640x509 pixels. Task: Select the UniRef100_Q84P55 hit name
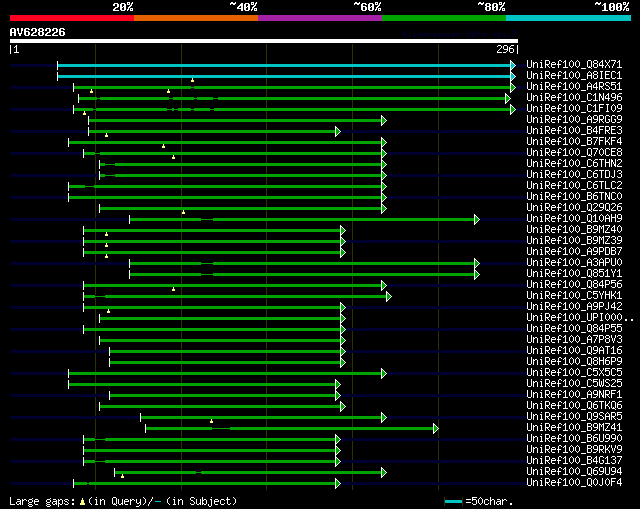tap(574, 329)
